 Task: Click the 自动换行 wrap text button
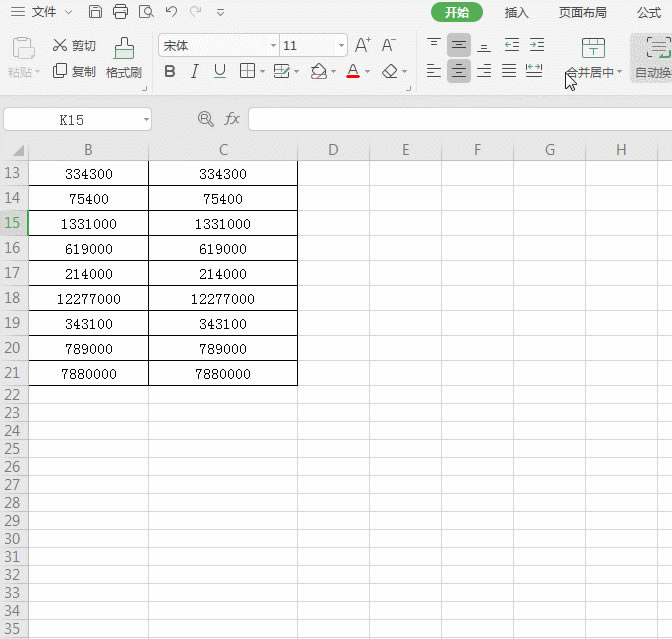653,58
